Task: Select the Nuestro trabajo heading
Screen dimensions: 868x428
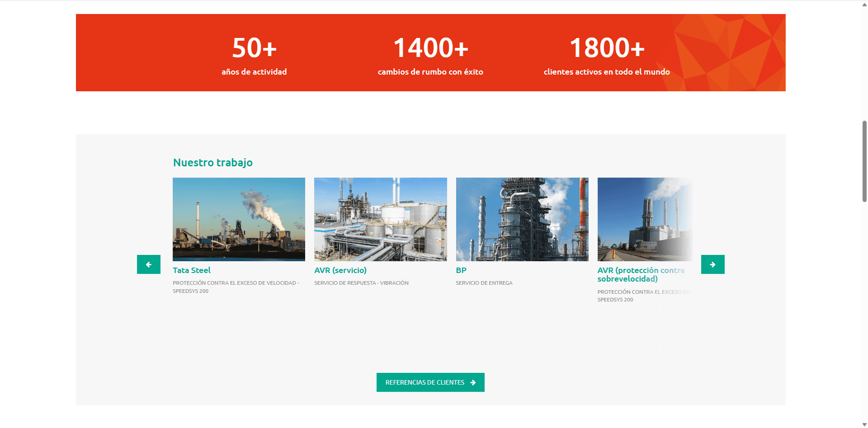Action: pos(213,163)
